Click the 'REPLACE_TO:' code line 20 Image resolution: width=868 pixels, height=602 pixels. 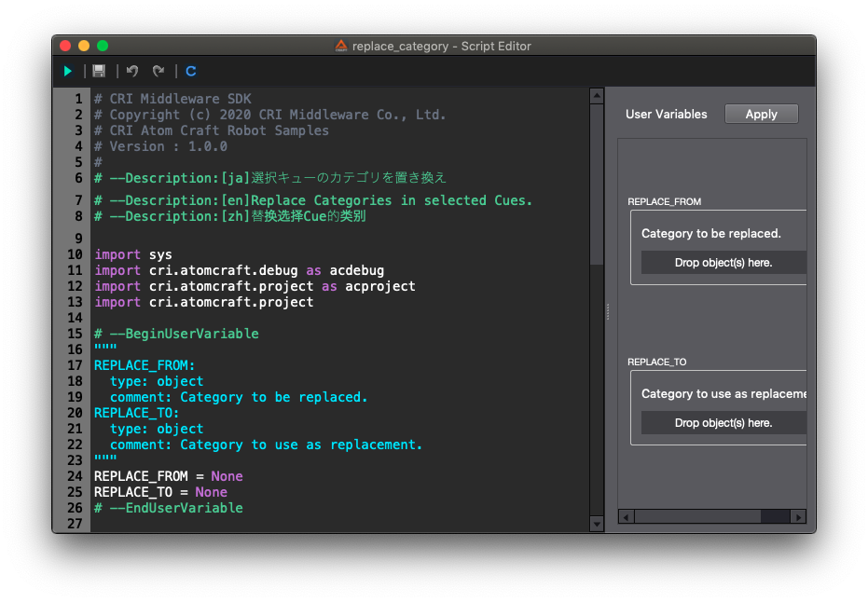[137, 413]
